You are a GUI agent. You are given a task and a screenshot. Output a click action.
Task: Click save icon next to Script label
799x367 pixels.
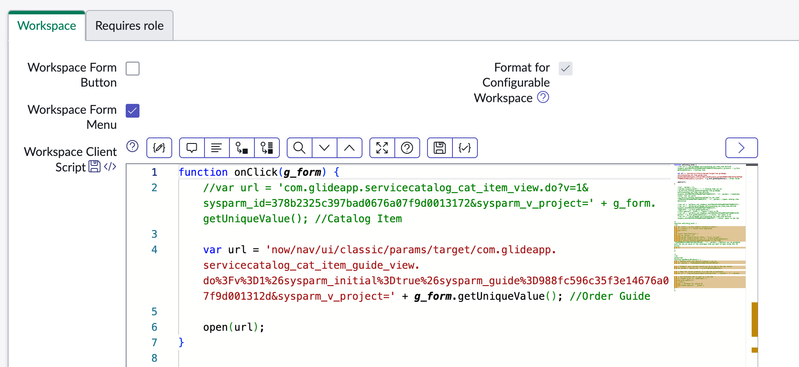coord(94,166)
